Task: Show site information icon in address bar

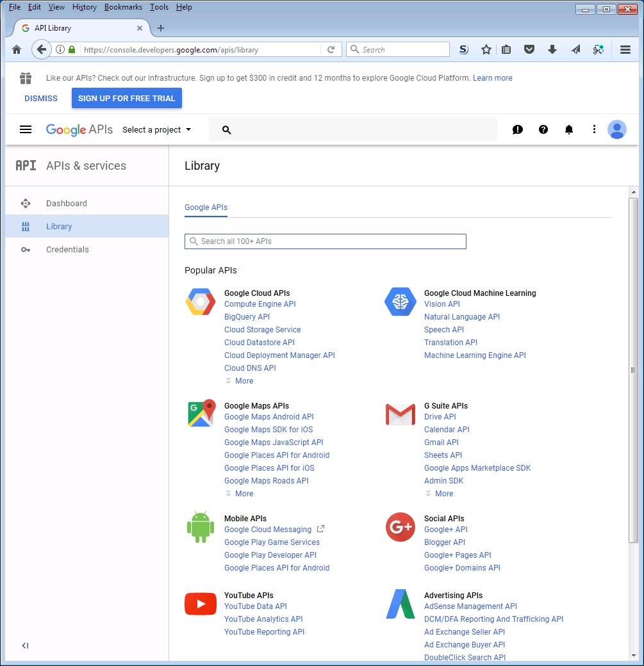Action: pyautogui.click(x=60, y=50)
